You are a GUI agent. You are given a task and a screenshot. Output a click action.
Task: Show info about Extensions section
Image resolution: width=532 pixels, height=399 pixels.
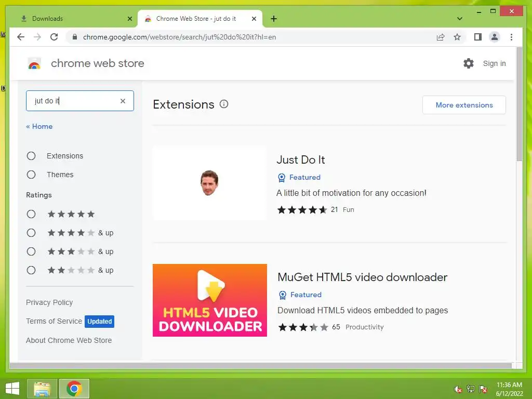click(x=224, y=104)
